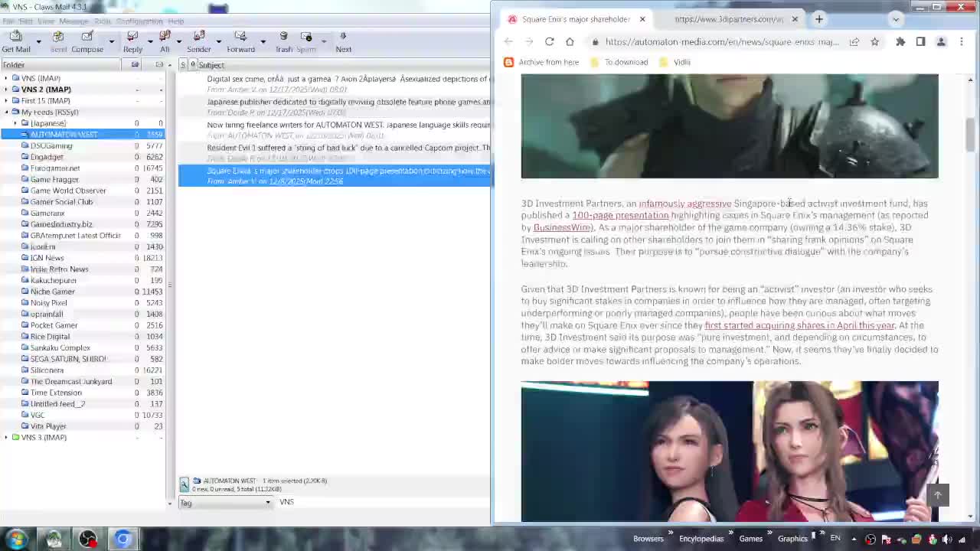
Task: Reload the page in Chrome
Action: tap(549, 41)
